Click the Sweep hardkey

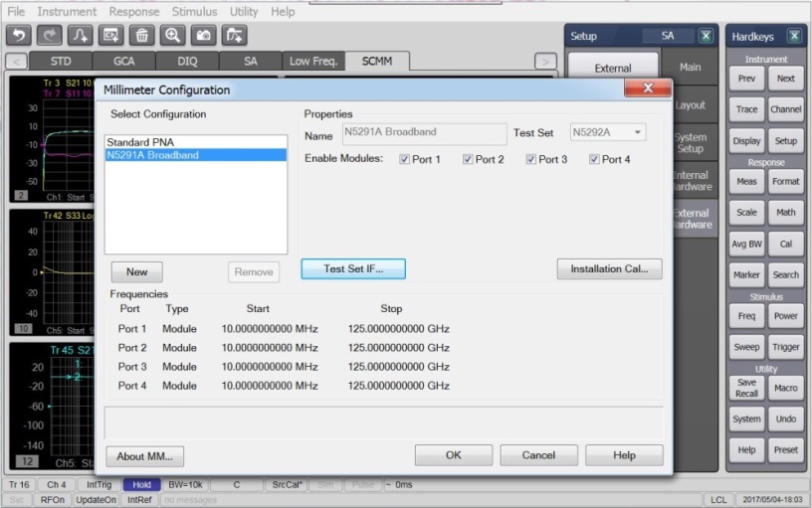746,347
